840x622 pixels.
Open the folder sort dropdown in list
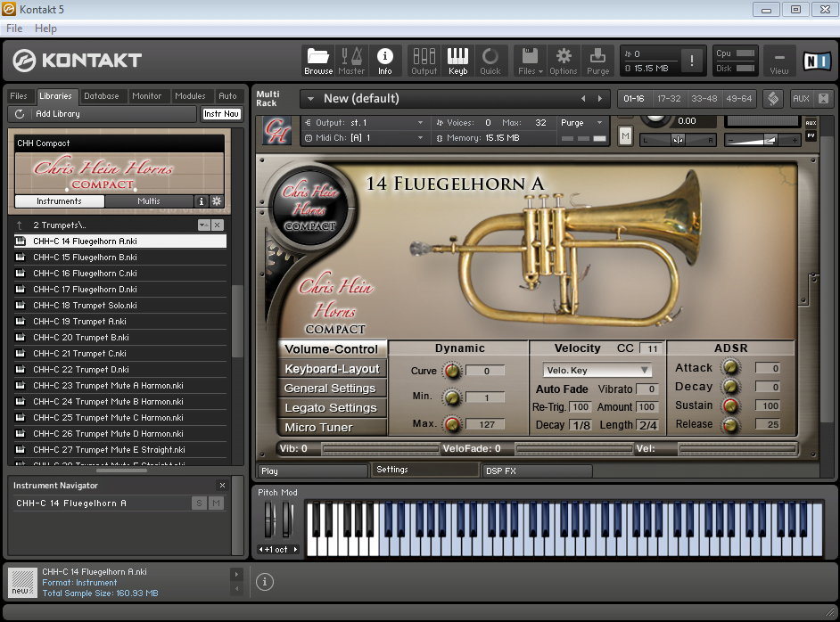pyautogui.click(x=203, y=225)
